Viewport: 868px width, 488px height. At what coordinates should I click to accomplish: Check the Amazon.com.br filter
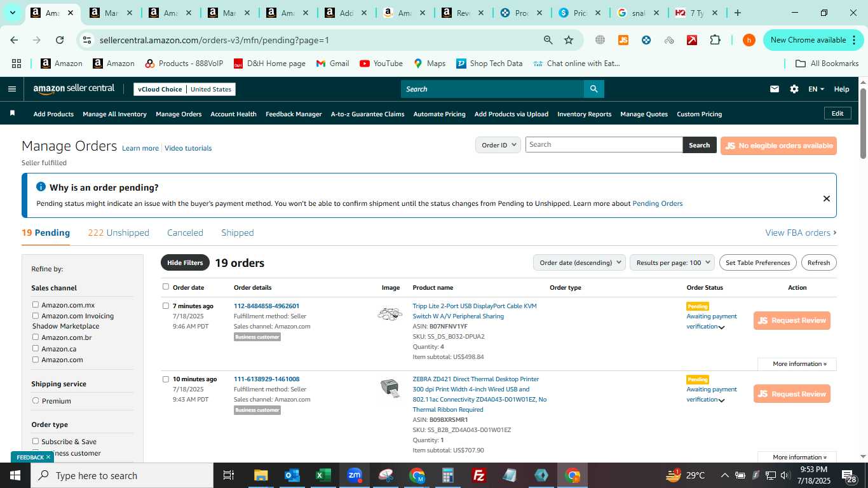click(x=36, y=337)
